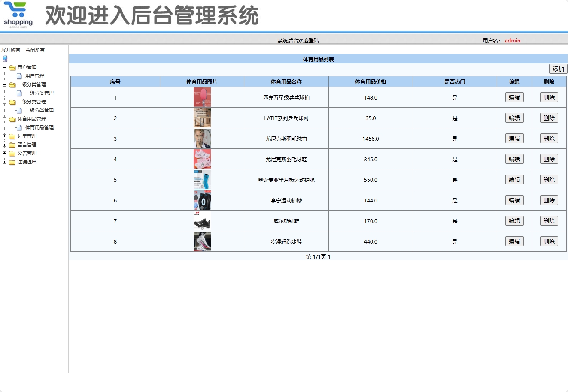
Task: Click the 注销退出 folder icon
Action: click(12, 162)
